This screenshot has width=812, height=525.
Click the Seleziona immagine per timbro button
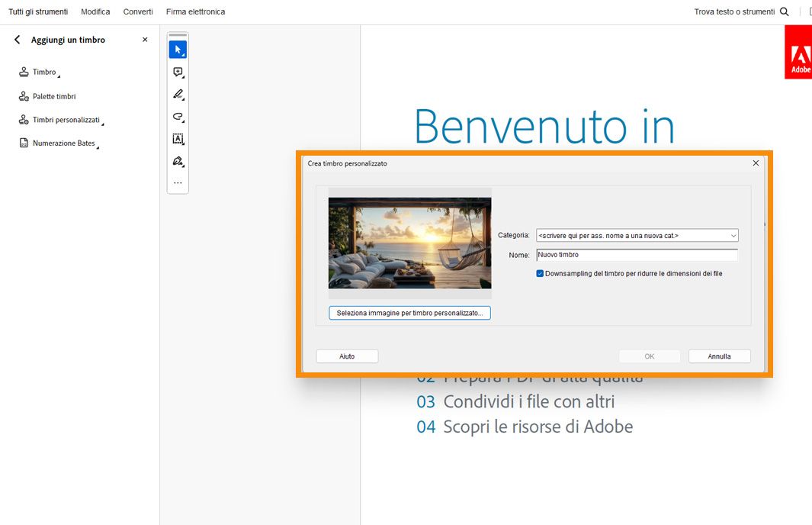pos(409,313)
